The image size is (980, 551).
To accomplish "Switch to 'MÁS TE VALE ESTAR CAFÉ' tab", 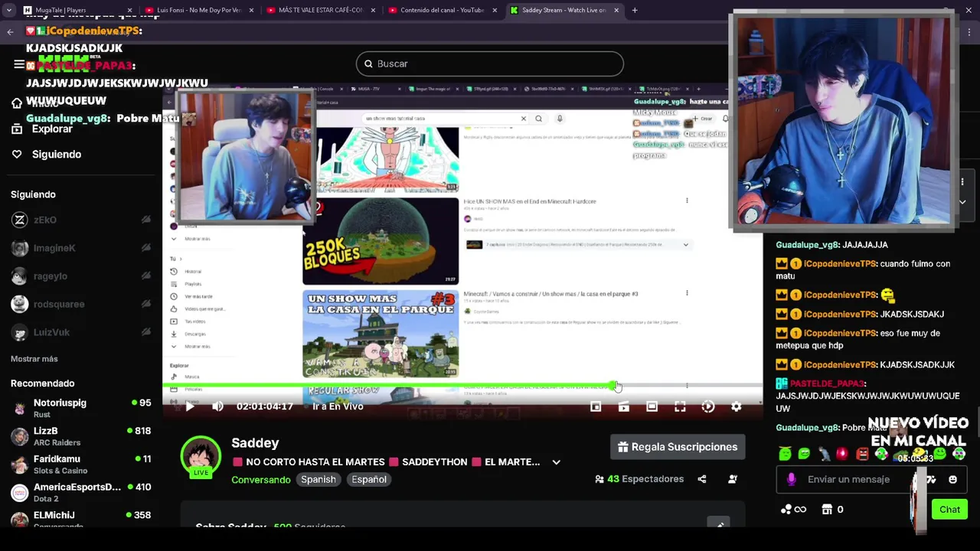I will (x=321, y=10).
